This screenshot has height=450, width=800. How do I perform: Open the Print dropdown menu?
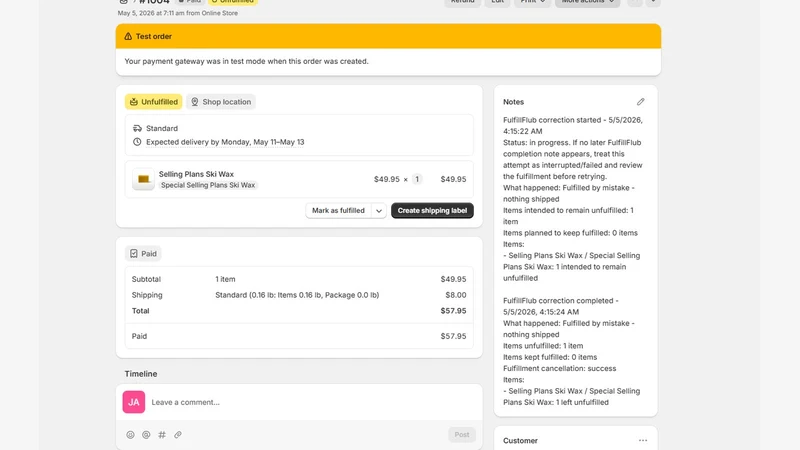[532, 2]
